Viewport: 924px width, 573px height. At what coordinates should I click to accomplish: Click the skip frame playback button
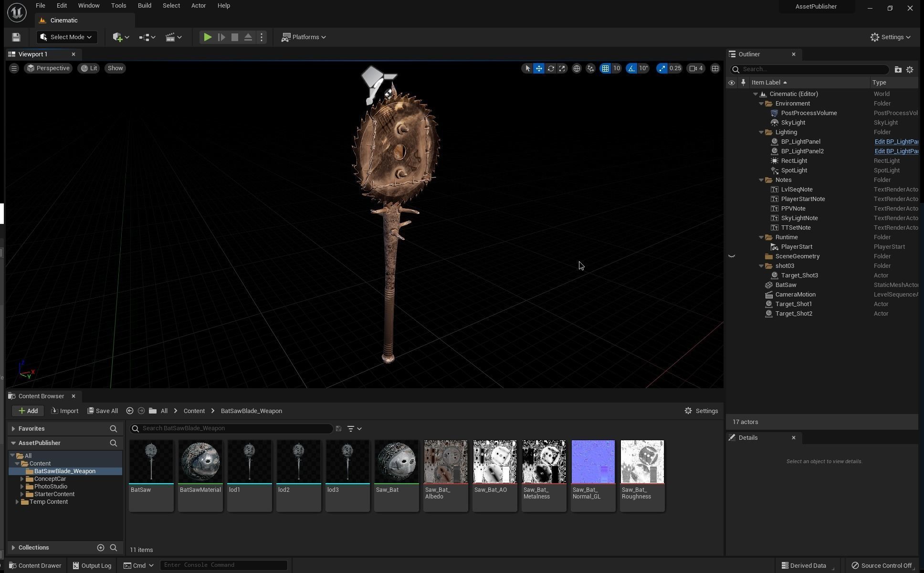221,37
